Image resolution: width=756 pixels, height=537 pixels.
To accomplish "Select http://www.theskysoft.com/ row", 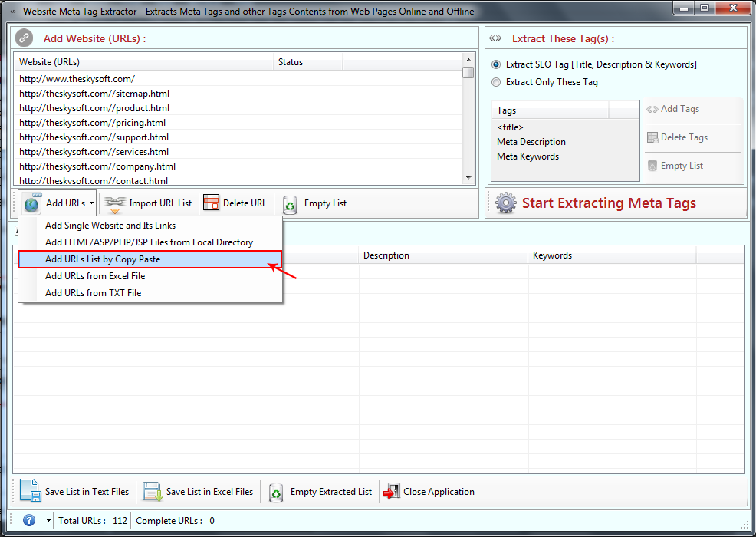I will click(238, 79).
